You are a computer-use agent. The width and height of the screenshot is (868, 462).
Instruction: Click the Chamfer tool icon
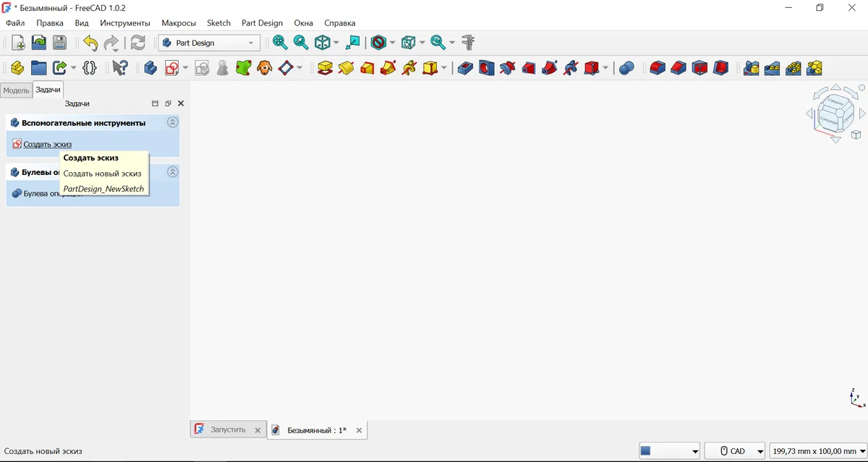[678, 68]
